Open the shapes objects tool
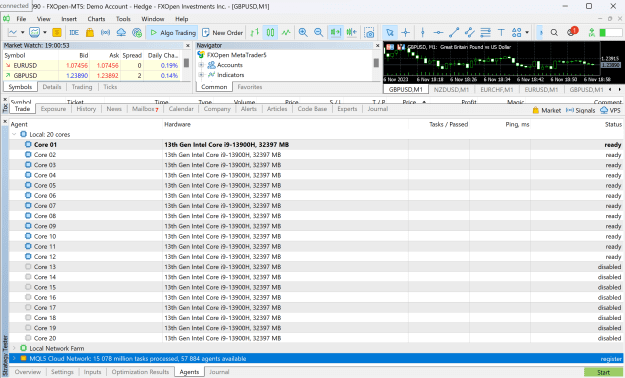The width and height of the screenshot is (625, 378). point(517,33)
